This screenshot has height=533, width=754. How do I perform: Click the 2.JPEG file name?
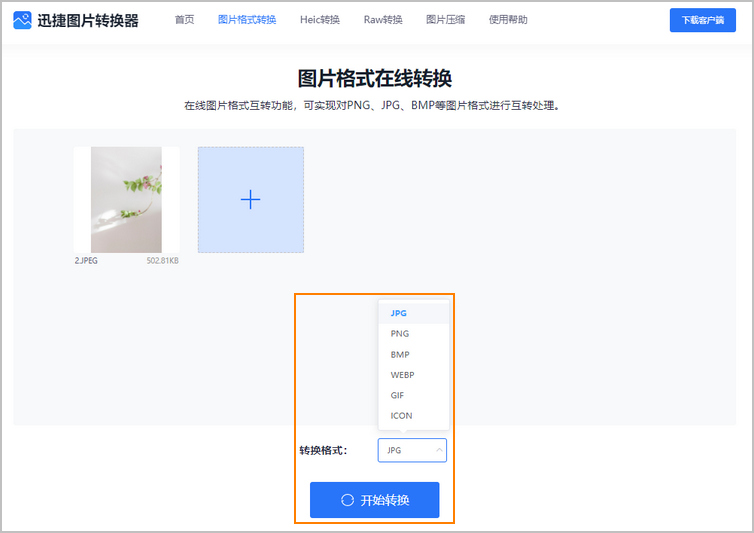[86, 261]
